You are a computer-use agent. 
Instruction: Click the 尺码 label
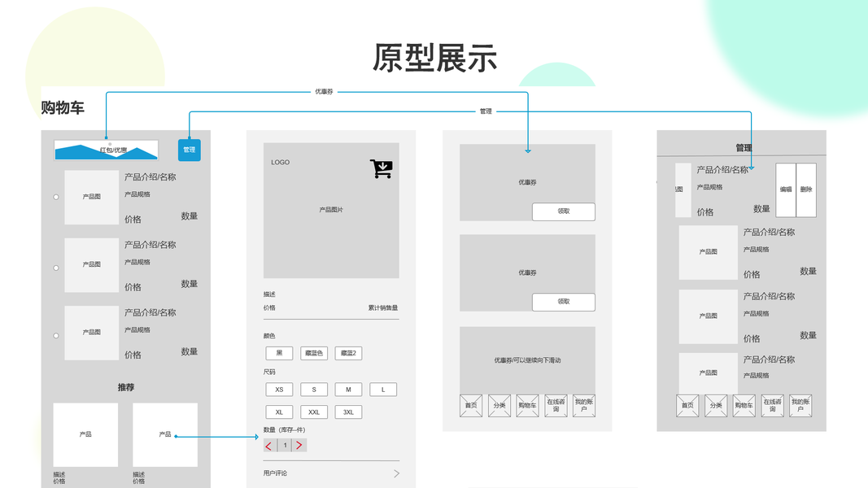[269, 372]
